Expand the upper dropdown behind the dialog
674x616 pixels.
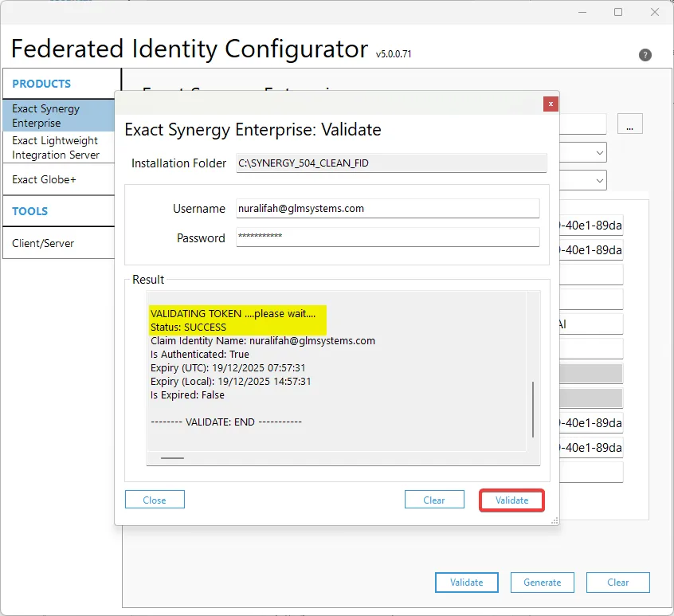coord(599,152)
